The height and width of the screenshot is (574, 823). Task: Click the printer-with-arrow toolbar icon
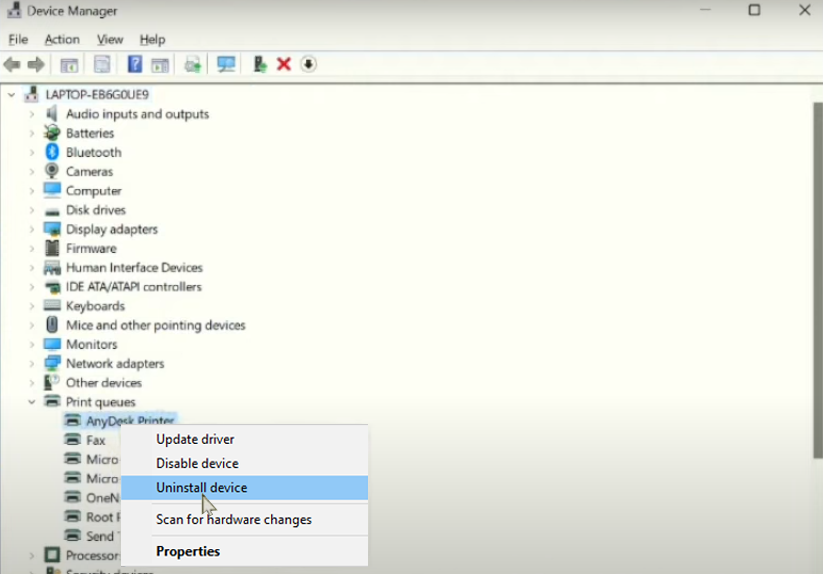[x=193, y=65]
